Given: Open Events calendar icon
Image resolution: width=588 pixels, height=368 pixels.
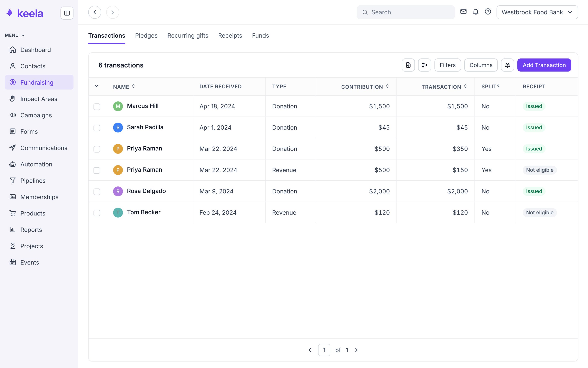Looking at the screenshot, I should (13, 262).
